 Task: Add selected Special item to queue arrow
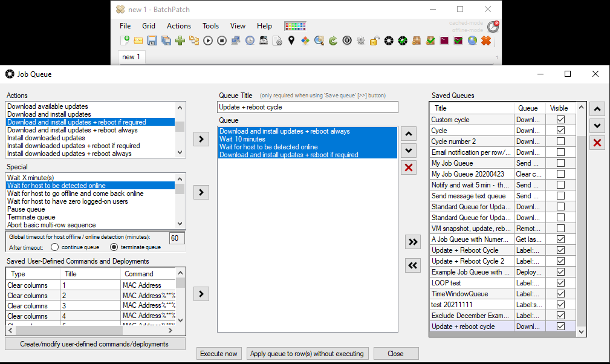(x=201, y=192)
